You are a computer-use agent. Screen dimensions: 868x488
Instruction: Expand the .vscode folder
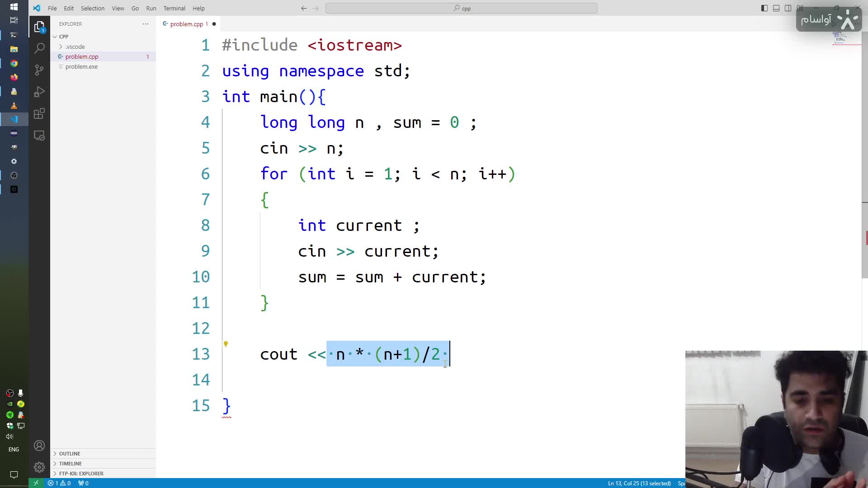(x=75, y=47)
